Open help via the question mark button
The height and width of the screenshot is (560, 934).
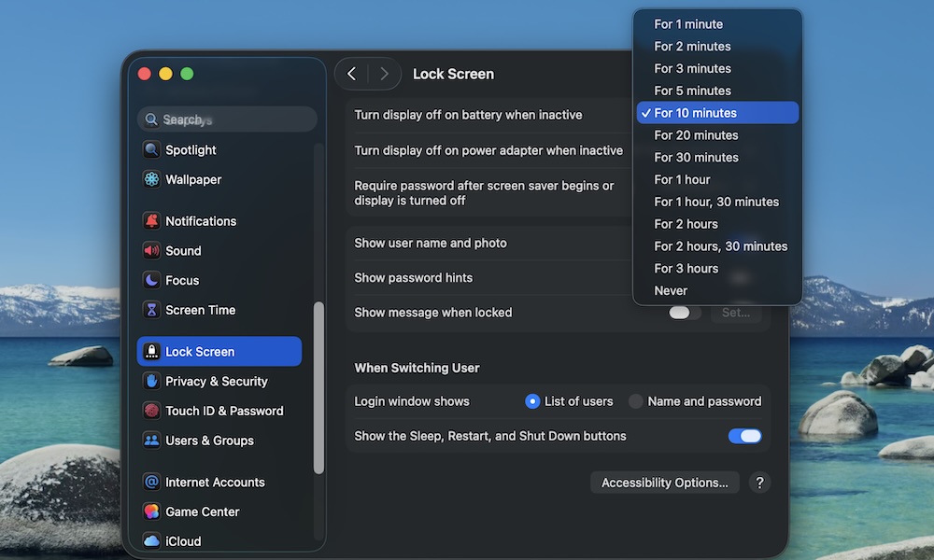[x=759, y=483]
